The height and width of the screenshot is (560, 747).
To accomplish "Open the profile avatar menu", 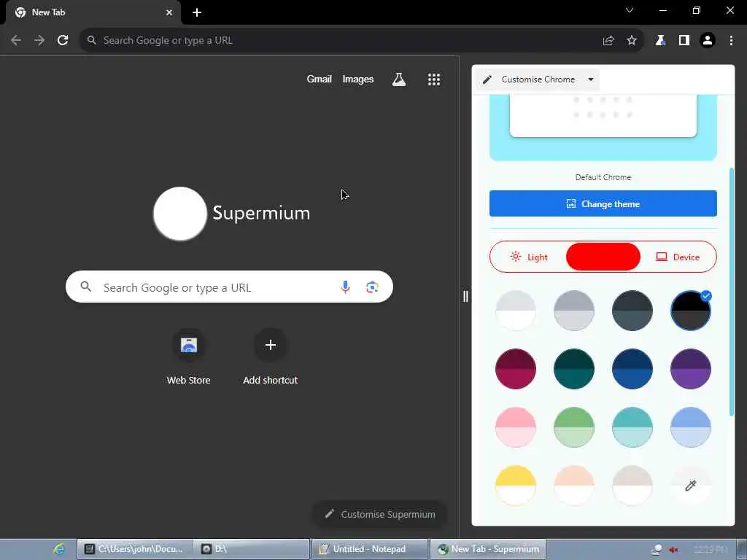I will click(708, 41).
